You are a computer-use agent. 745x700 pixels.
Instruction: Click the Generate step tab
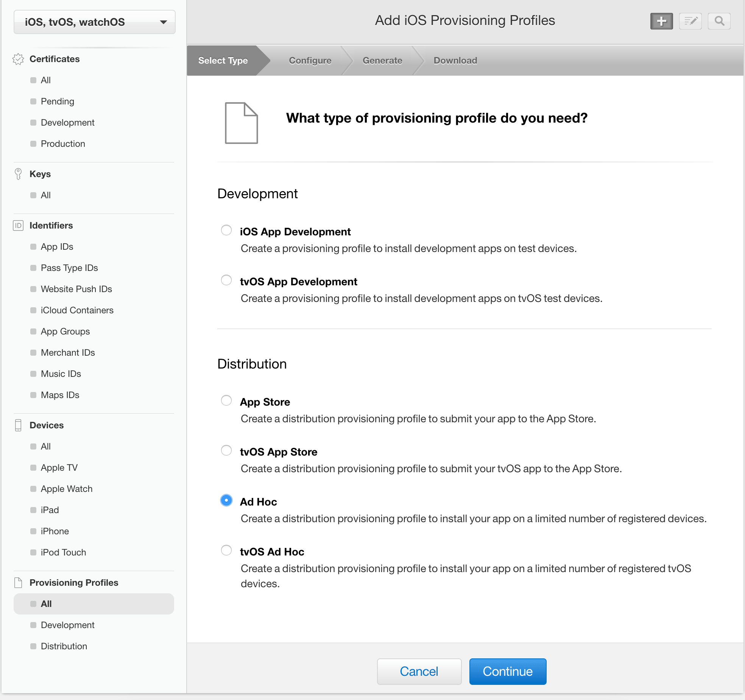coord(382,61)
